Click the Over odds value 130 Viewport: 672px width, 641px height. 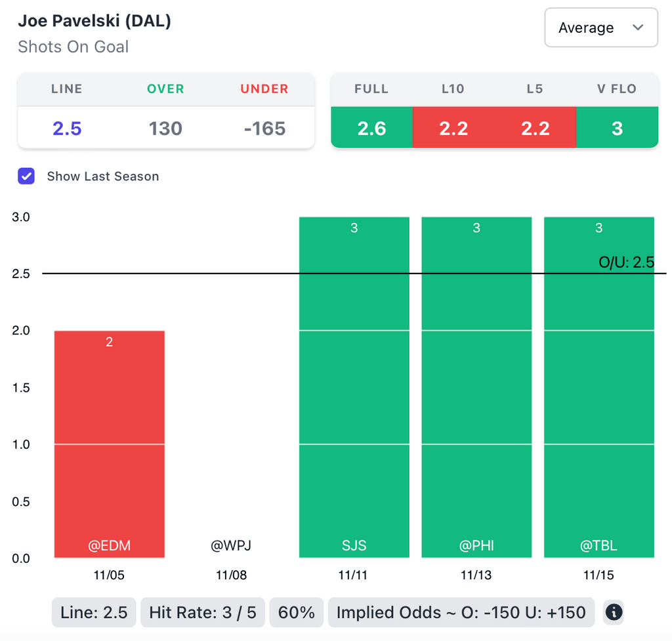[165, 128]
